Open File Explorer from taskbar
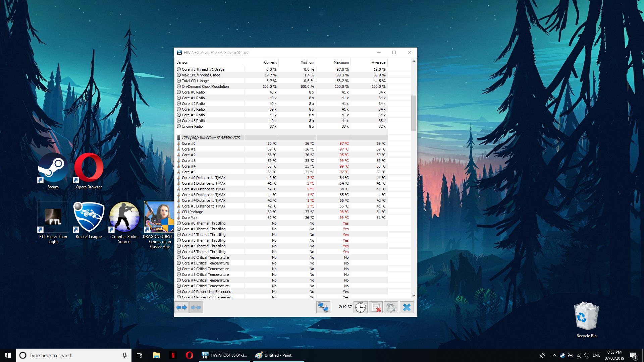This screenshot has height=362, width=644. pyautogui.click(x=156, y=355)
